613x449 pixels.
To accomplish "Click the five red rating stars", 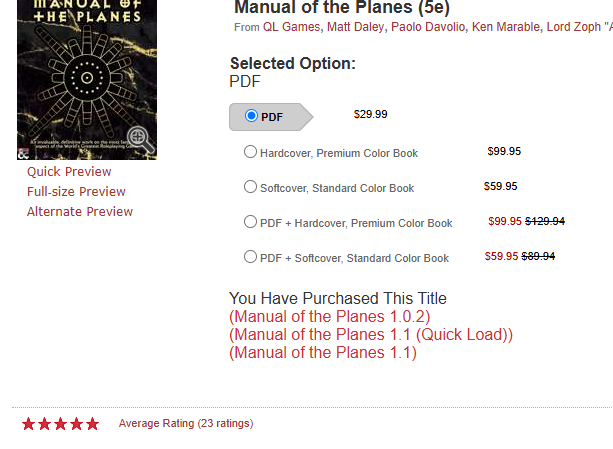I will pos(61,424).
